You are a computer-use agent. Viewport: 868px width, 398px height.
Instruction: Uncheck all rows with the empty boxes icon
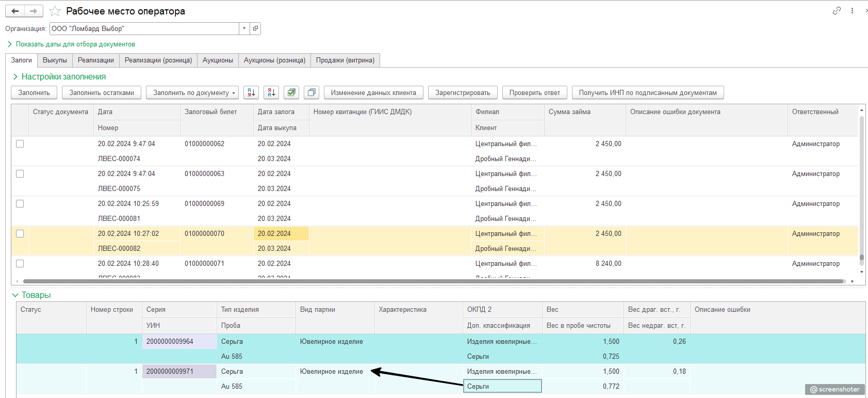click(312, 92)
